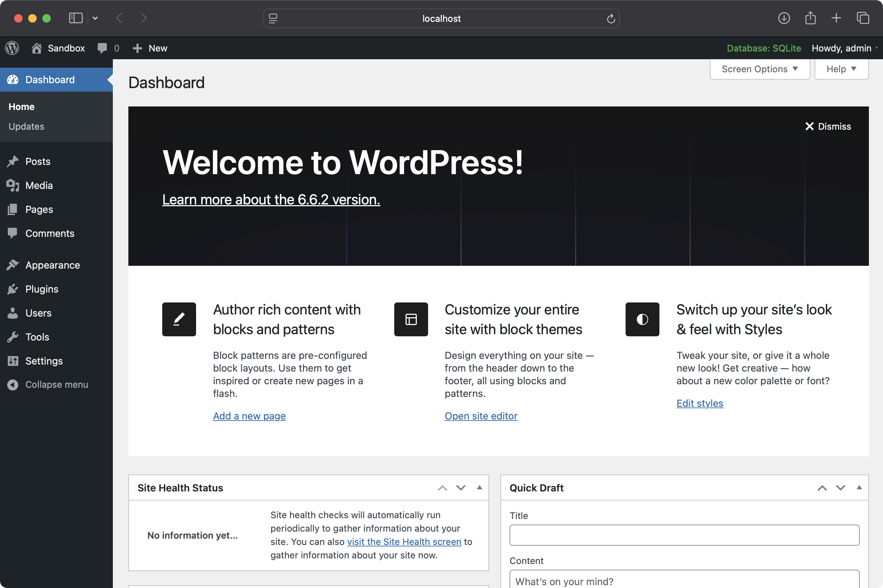Screen dimensions: 883x588
Task: Click Database: SQLite admin bar link
Action: coord(764,48)
